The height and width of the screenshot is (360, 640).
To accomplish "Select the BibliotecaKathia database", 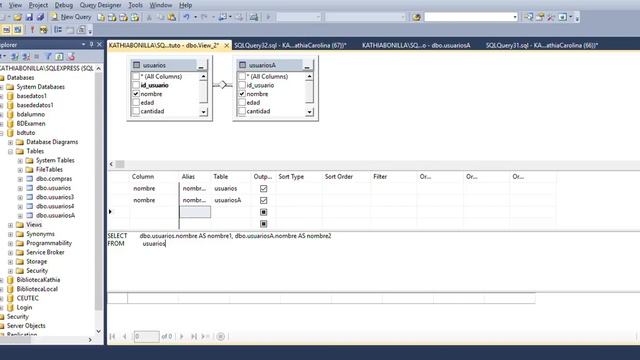I will coord(38,280).
